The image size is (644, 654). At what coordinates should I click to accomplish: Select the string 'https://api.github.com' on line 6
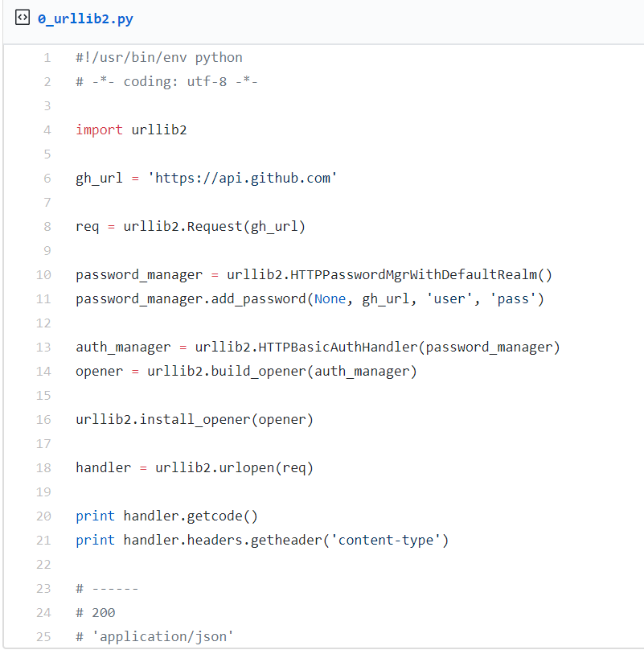click(x=244, y=178)
